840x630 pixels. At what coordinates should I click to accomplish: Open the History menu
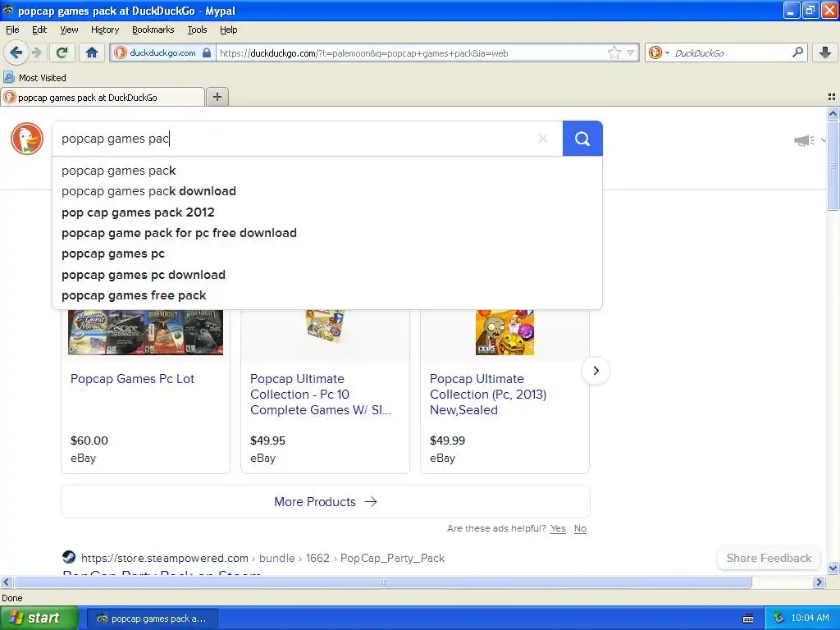104,30
